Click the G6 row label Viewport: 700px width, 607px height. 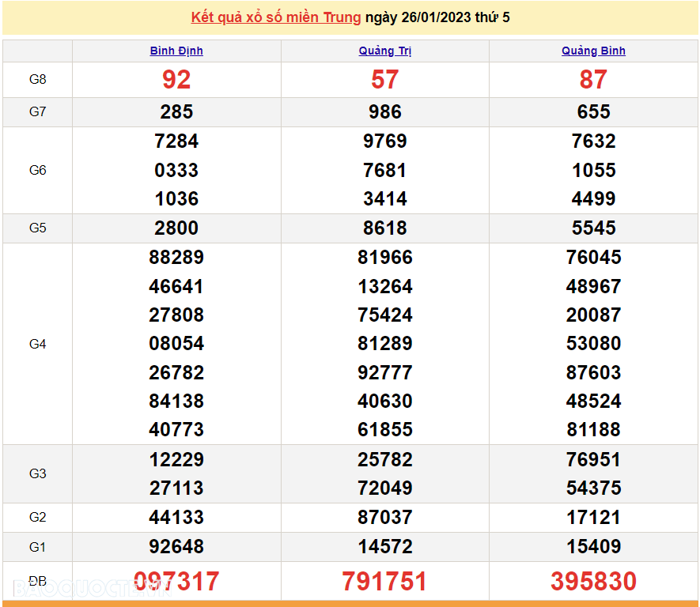[37, 170]
